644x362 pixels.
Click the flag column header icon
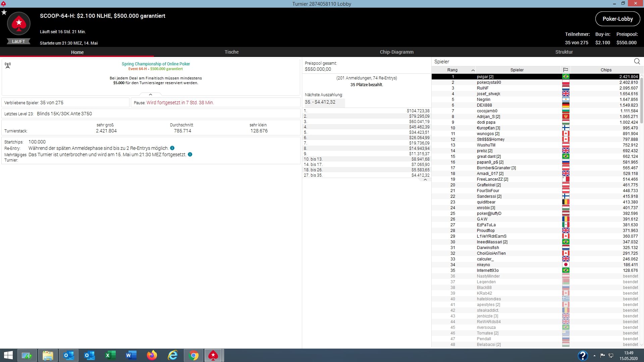point(566,70)
